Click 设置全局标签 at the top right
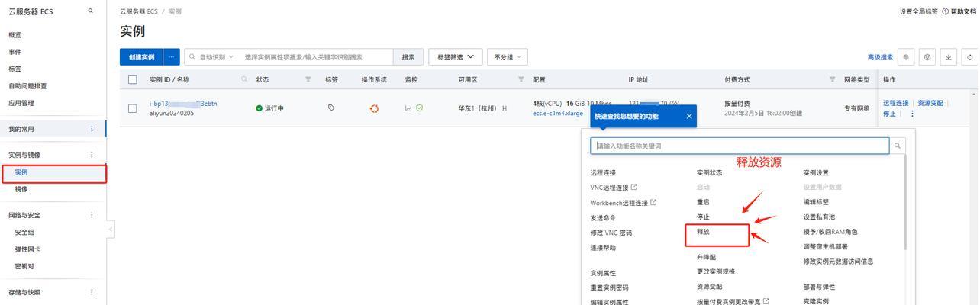The width and height of the screenshot is (980, 305). click(919, 11)
